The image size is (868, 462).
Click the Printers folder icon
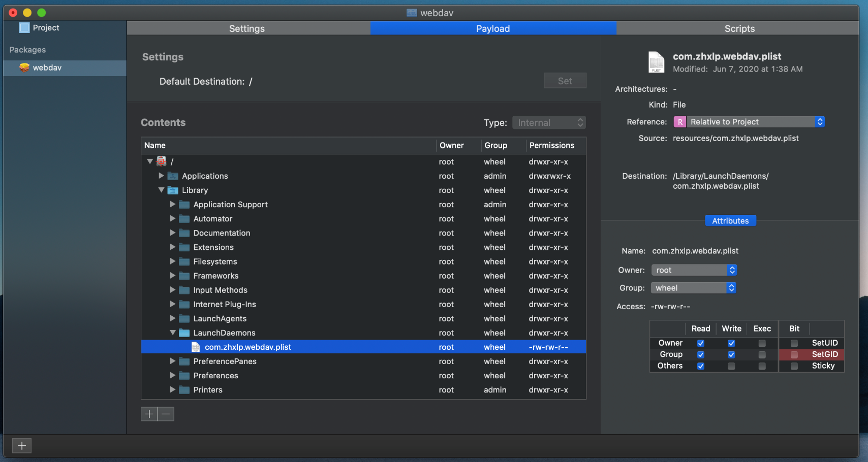184,389
